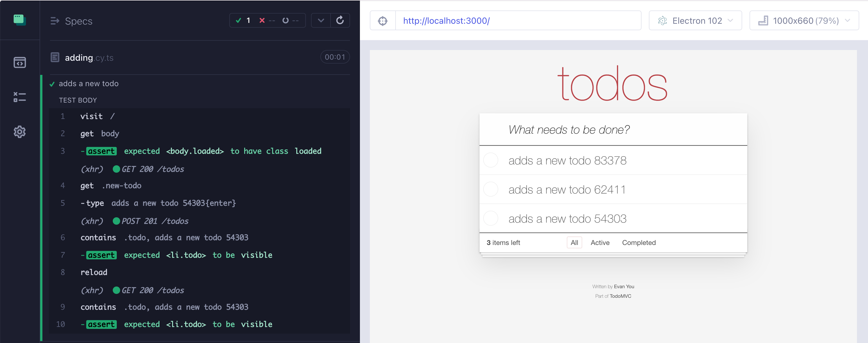Screen dimensions: 868x343
Task: Click the Cypress logo icon
Action: click(x=20, y=20)
